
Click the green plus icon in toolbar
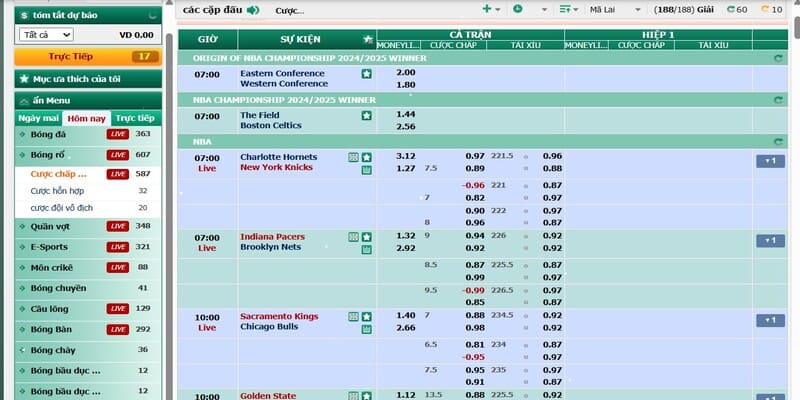(x=487, y=9)
